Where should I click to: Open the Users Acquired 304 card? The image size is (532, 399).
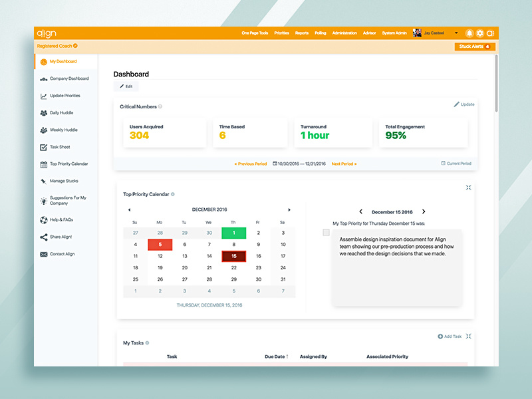164,132
